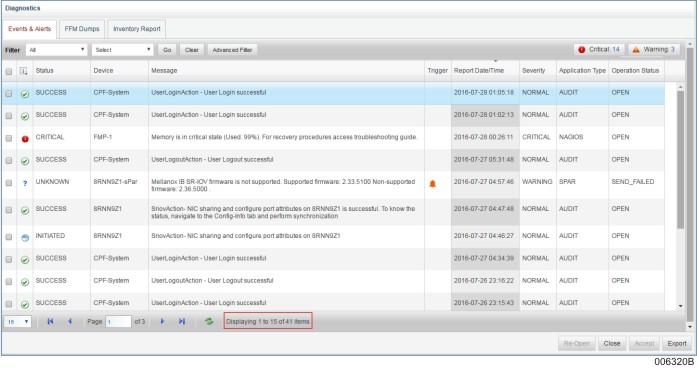The image size is (697, 369).
Task: Click the Clear filter button
Action: (192, 50)
